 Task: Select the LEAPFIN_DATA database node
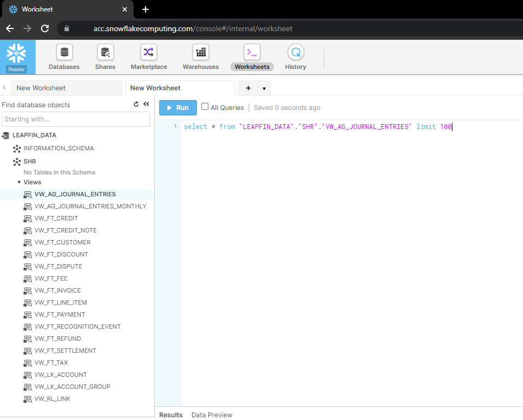tap(34, 135)
